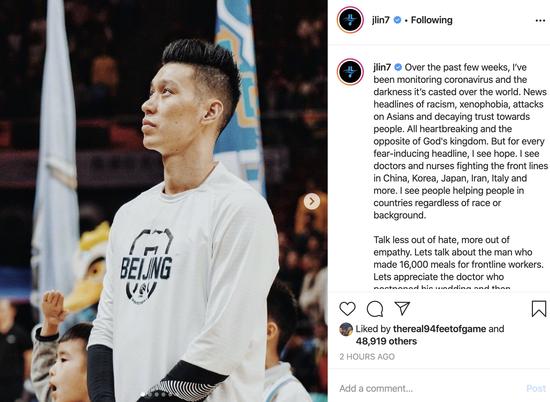Open the three-dot more options menu
Image resolution: width=550 pixels, height=402 pixels.
pyautogui.click(x=540, y=21)
